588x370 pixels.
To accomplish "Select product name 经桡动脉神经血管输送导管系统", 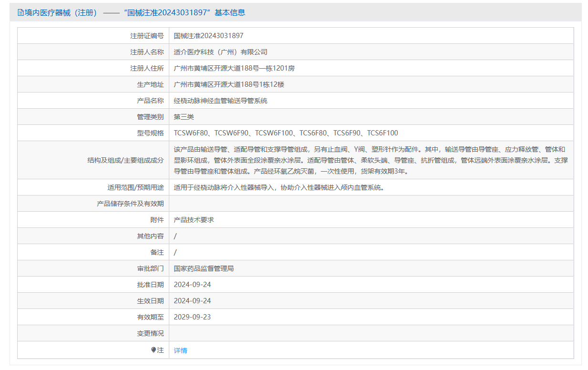I will 221,101.
